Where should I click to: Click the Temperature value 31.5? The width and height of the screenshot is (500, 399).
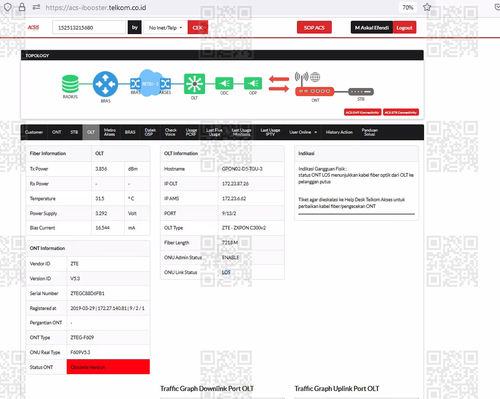tap(100, 198)
